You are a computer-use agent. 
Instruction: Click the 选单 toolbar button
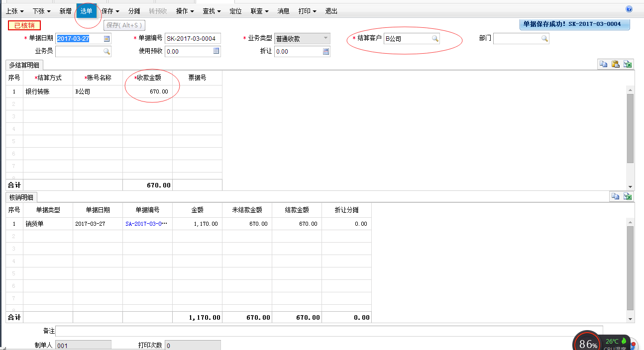86,11
